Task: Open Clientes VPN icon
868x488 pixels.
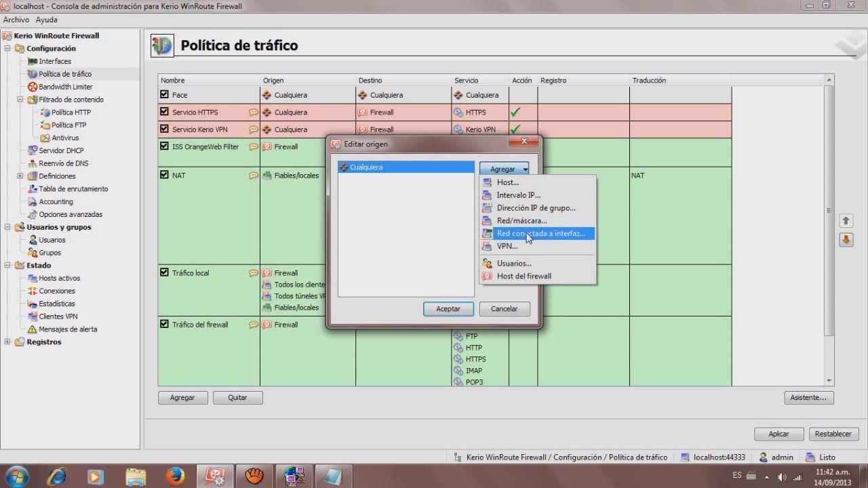Action: pos(33,317)
